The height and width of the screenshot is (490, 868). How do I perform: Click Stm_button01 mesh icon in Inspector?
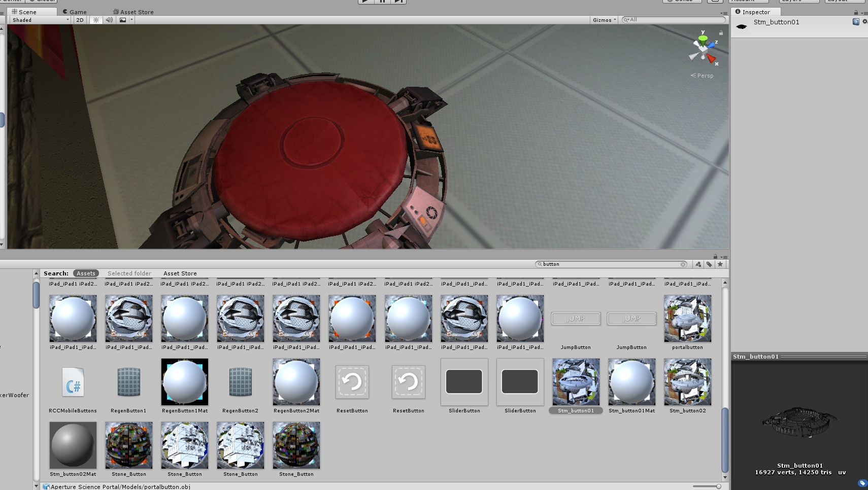(742, 26)
